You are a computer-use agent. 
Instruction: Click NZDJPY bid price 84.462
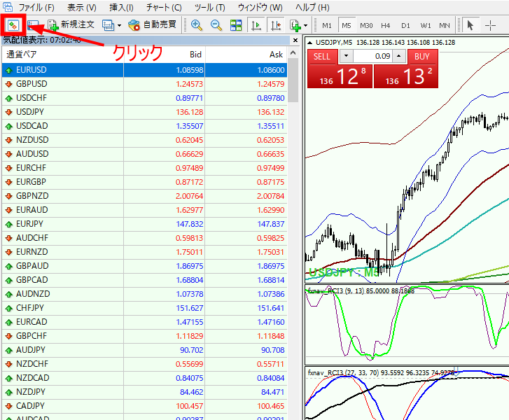[x=192, y=392]
